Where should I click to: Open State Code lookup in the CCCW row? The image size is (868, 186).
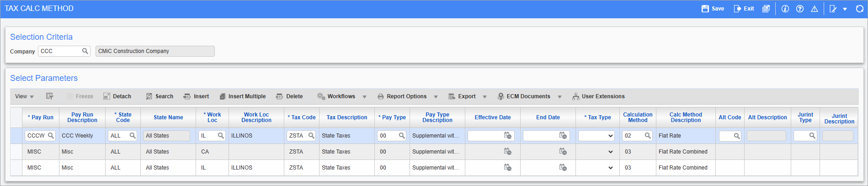133,136
